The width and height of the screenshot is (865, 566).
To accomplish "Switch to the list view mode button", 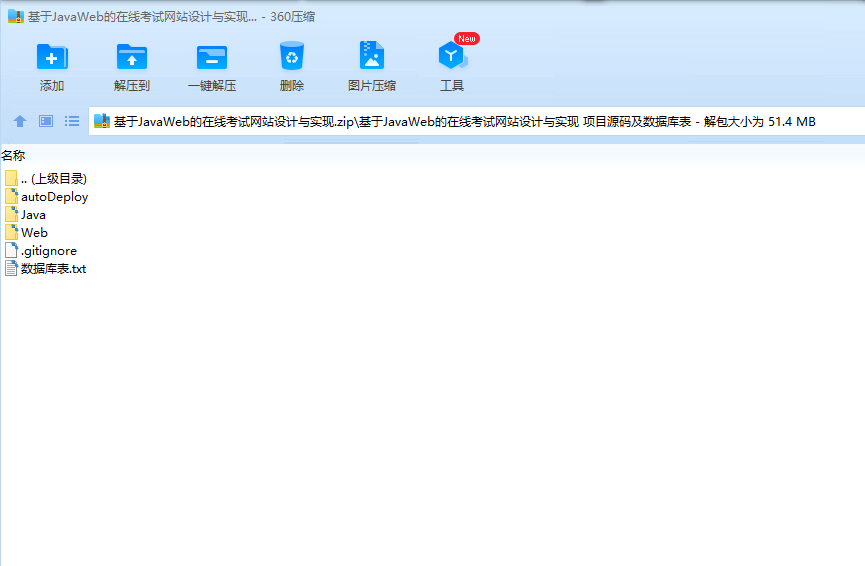I will (72, 121).
